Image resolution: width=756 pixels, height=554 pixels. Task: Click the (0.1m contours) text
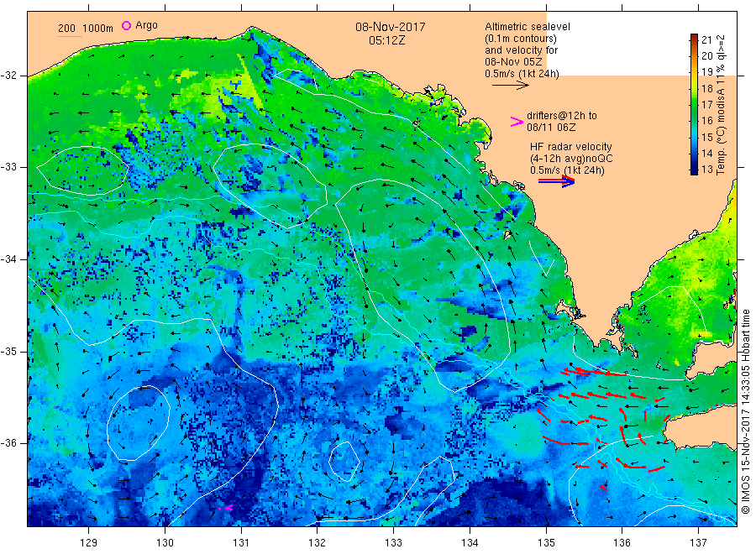click(521, 39)
